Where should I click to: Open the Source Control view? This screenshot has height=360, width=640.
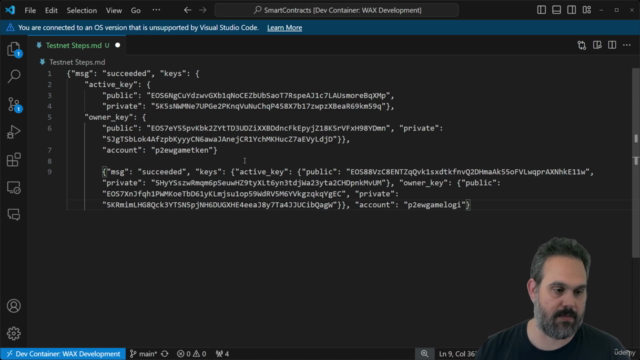coord(14,104)
